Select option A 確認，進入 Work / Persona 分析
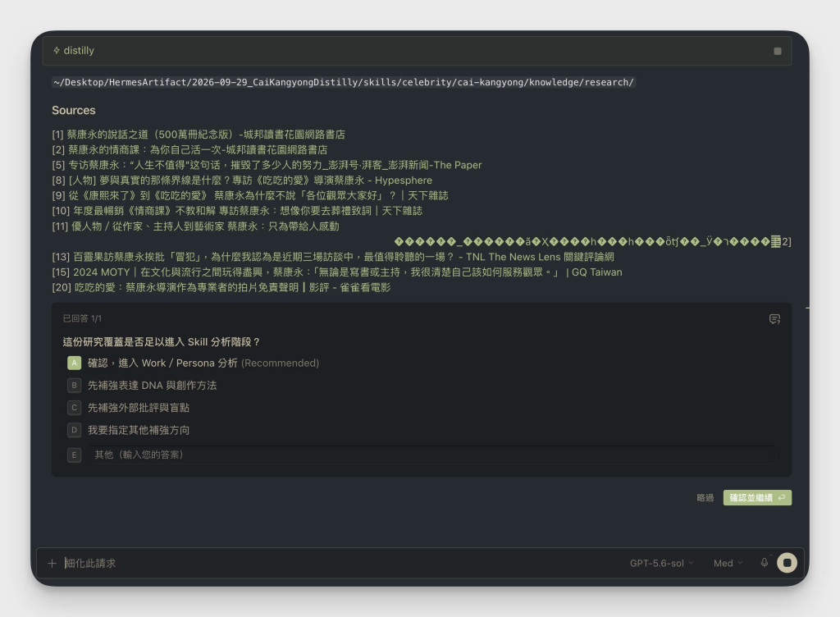The width and height of the screenshot is (840, 617). click(x=193, y=363)
